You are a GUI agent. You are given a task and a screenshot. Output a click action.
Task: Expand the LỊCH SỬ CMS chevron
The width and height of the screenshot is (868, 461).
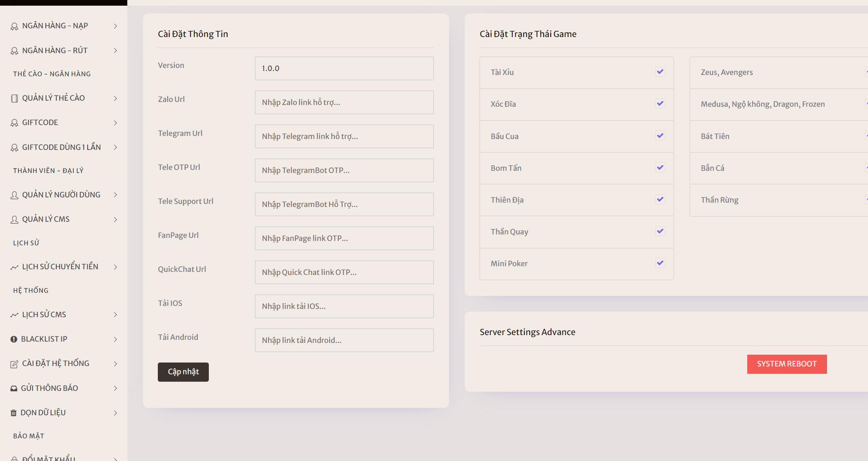click(116, 315)
